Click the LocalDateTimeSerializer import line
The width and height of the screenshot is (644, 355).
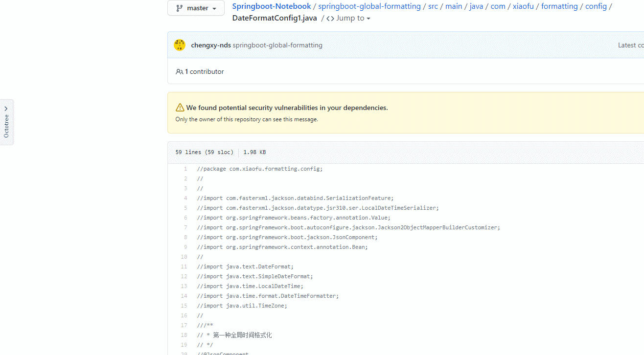tap(318, 208)
